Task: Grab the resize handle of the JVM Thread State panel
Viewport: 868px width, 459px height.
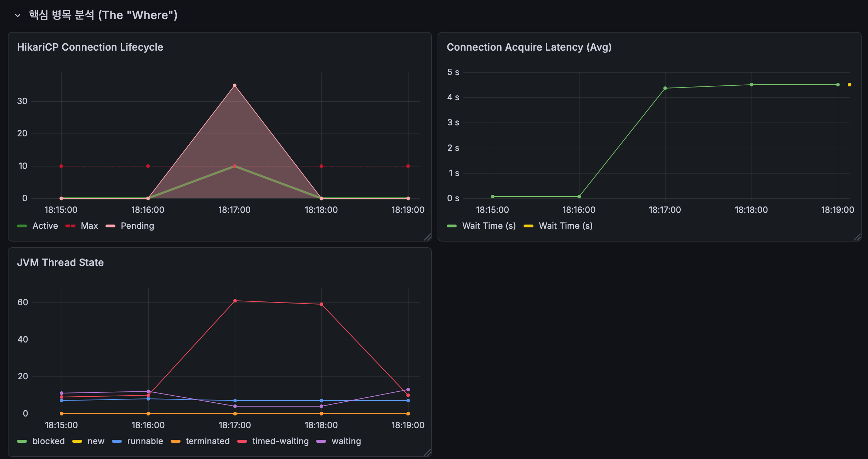Action: click(428, 452)
